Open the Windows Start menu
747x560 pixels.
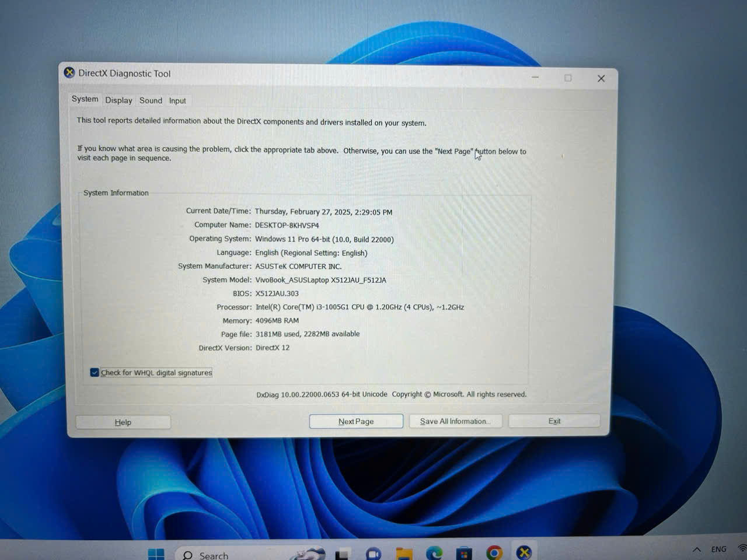click(x=156, y=554)
